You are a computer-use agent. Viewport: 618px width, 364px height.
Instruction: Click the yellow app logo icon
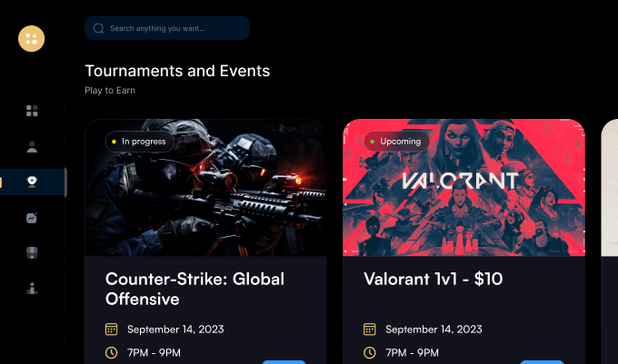pos(32,38)
